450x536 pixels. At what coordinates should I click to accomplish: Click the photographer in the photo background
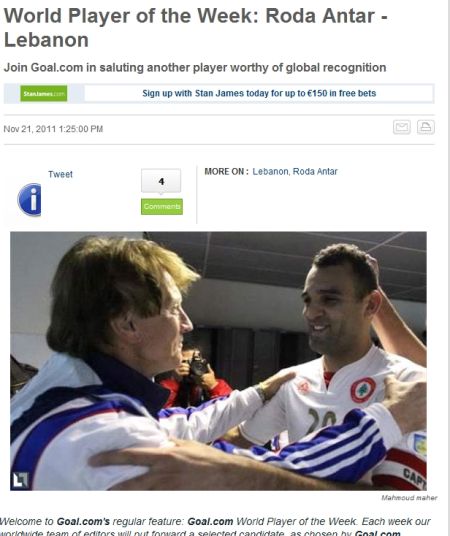point(195,376)
